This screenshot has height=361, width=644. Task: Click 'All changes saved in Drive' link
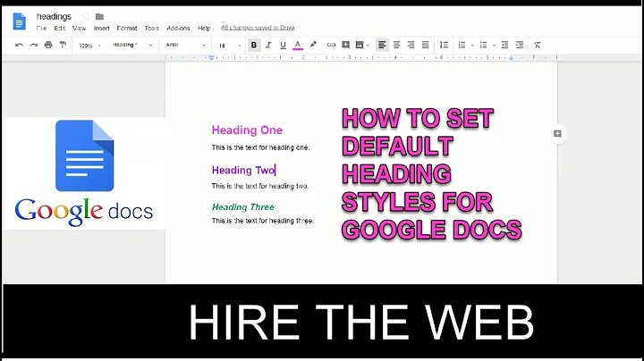[258, 28]
